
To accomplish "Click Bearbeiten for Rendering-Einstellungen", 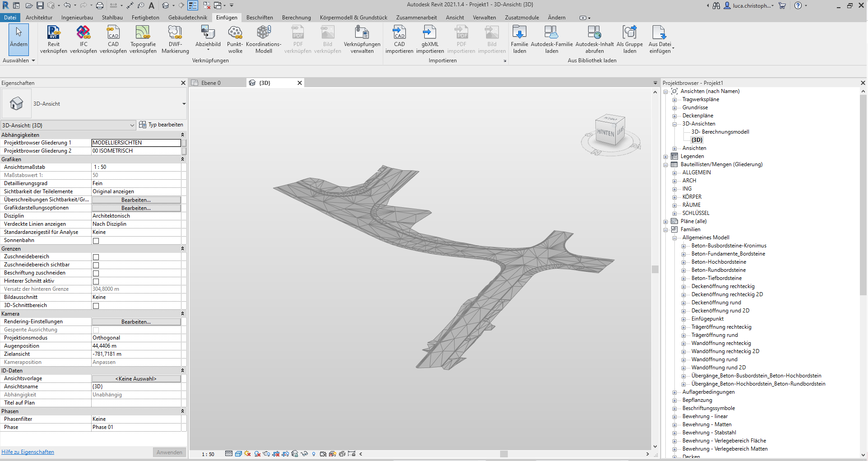I will pyautogui.click(x=136, y=322).
